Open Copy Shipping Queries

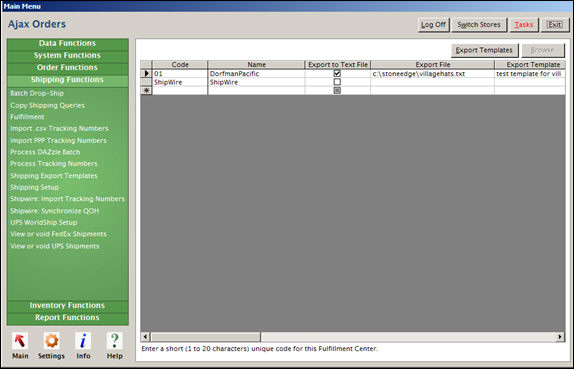[47, 105]
